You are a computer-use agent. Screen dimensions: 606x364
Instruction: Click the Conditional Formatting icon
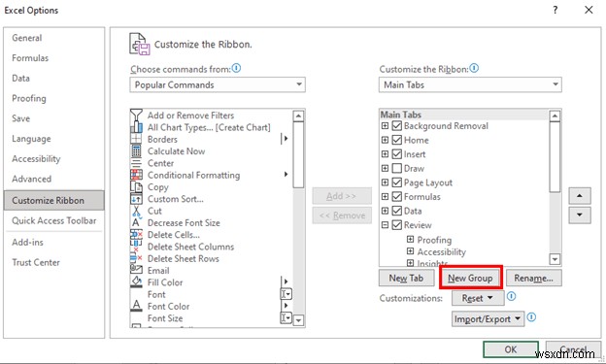point(136,175)
